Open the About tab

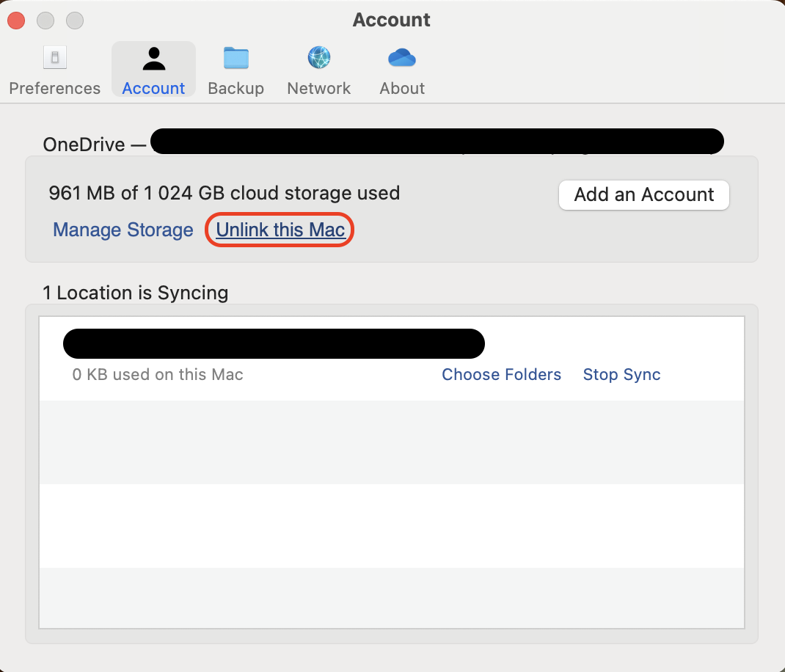(x=401, y=70)
